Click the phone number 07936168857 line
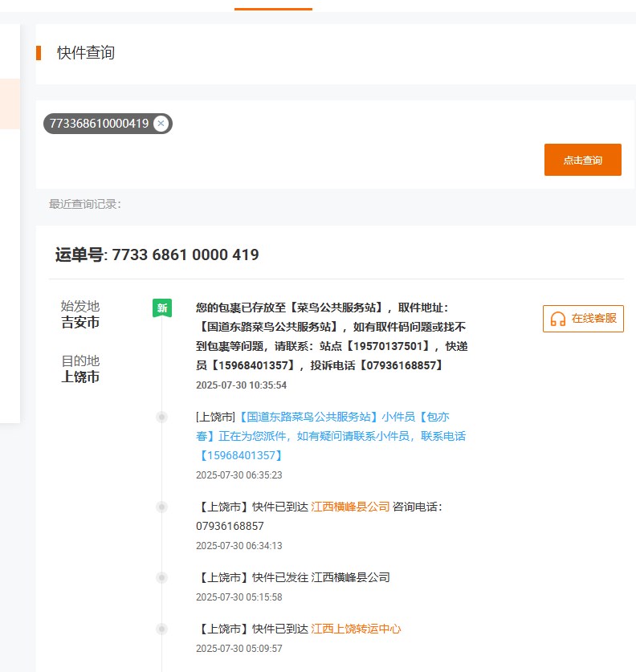 point(230,526)
